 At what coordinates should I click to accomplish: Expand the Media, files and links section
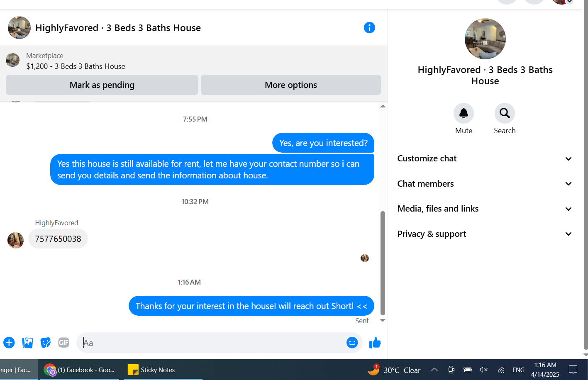485,209
